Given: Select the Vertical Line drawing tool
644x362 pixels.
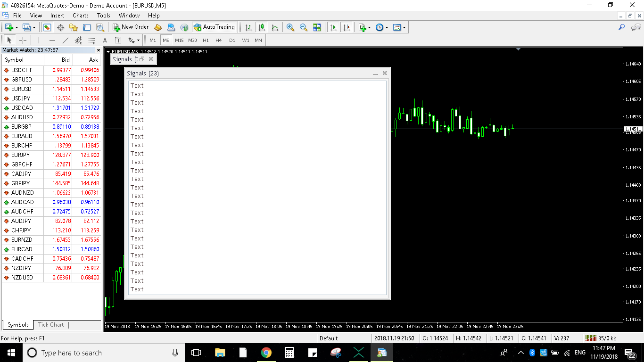Looking at the screenshot, I should click(x=39, y=40).
